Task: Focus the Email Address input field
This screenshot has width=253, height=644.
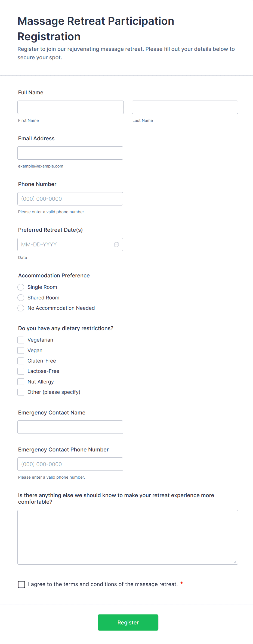Action: [x=70, y=153]
